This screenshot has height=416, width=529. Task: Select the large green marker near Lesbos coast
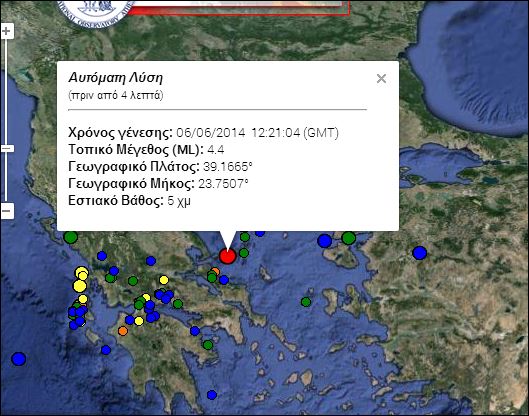tap(349, 238)
